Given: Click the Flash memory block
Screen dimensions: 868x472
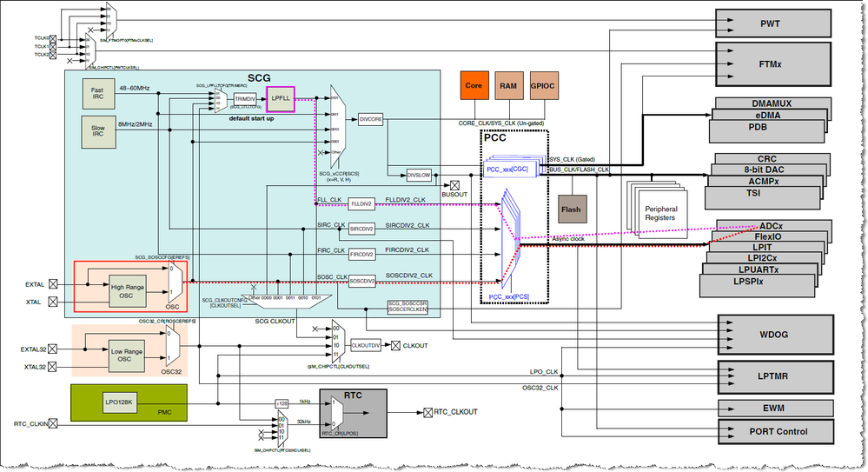Looking at the screenshot, I should pyautogui.click(x=572, y=209).
